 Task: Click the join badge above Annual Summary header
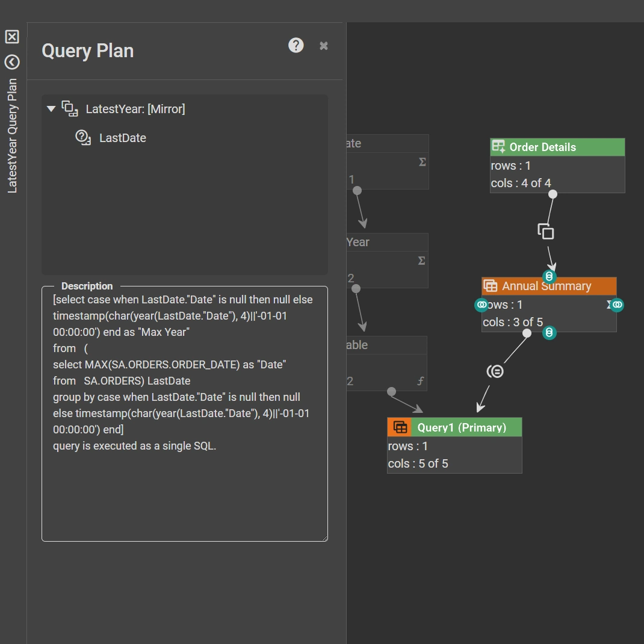tap(548, 276)
